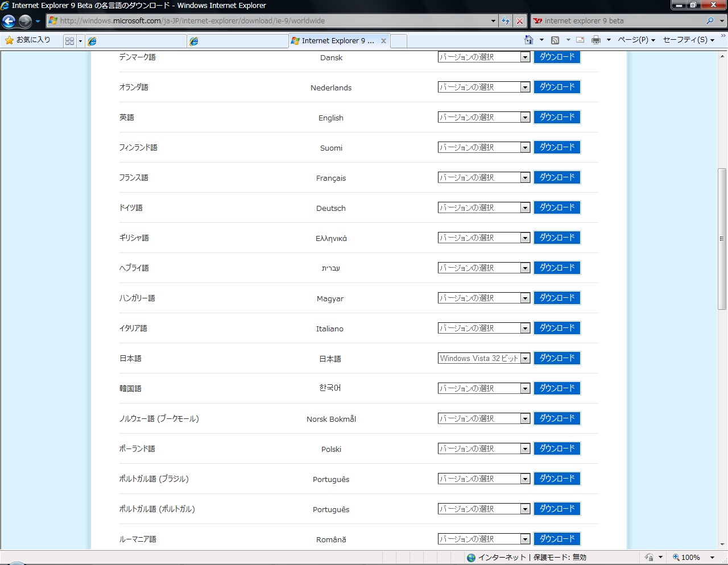
Task: Click the Home page icon
Action: coord(529,40)
